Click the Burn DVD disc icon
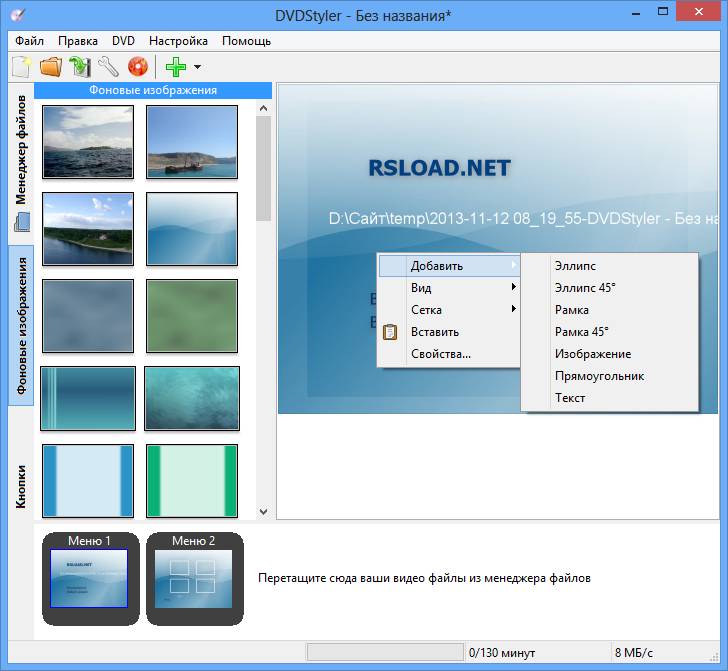Image resolution: width=728 pixels, height=671 pixels. pos(138,67)
